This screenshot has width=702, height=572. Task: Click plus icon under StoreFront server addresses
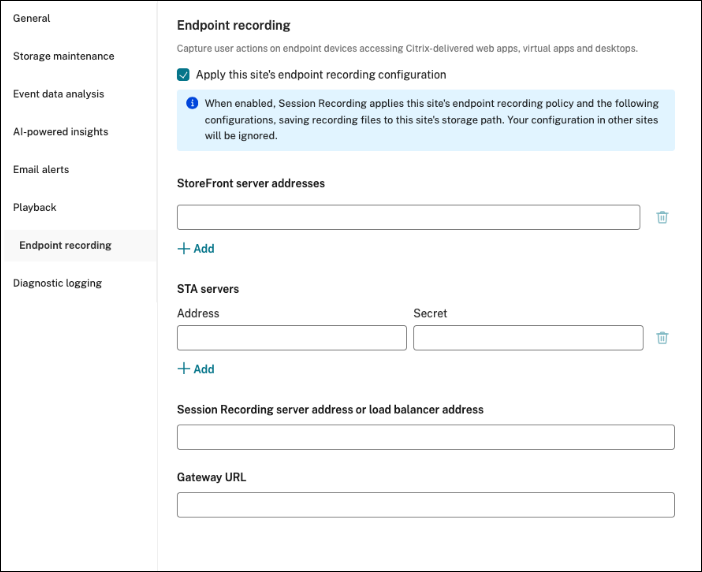coord(183,248)
